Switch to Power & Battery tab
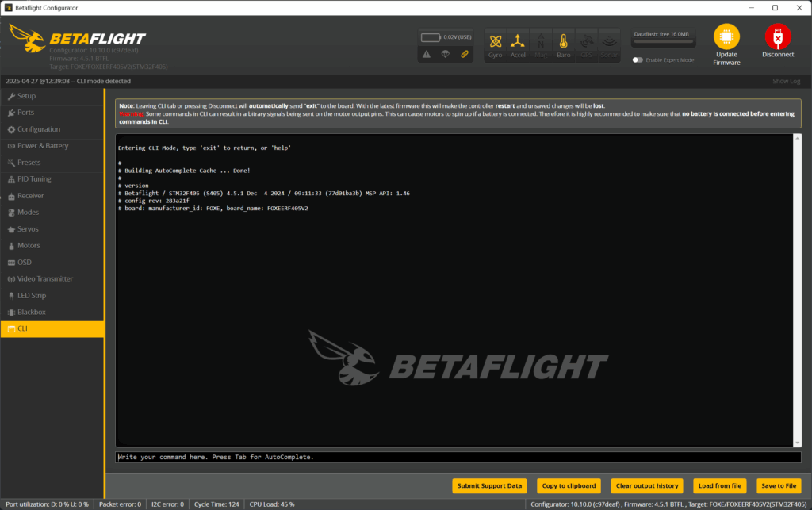 [52, 146]
